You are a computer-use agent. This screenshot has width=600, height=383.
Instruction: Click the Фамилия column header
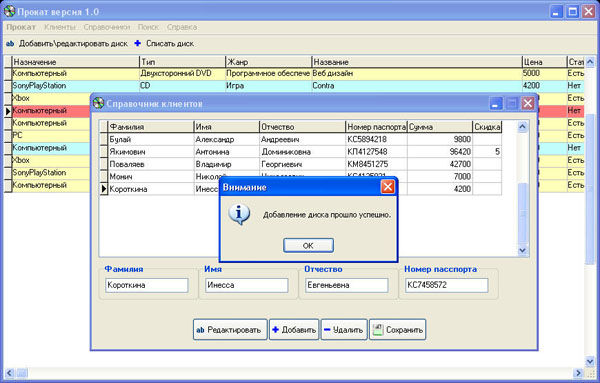[151, 127]
